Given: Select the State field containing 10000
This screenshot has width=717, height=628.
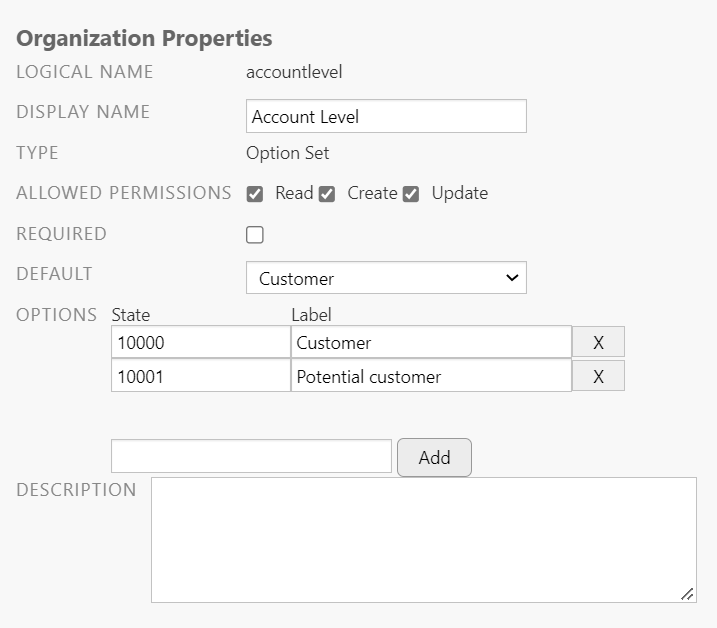Looking at the screenshot, I should pos(200,342).
